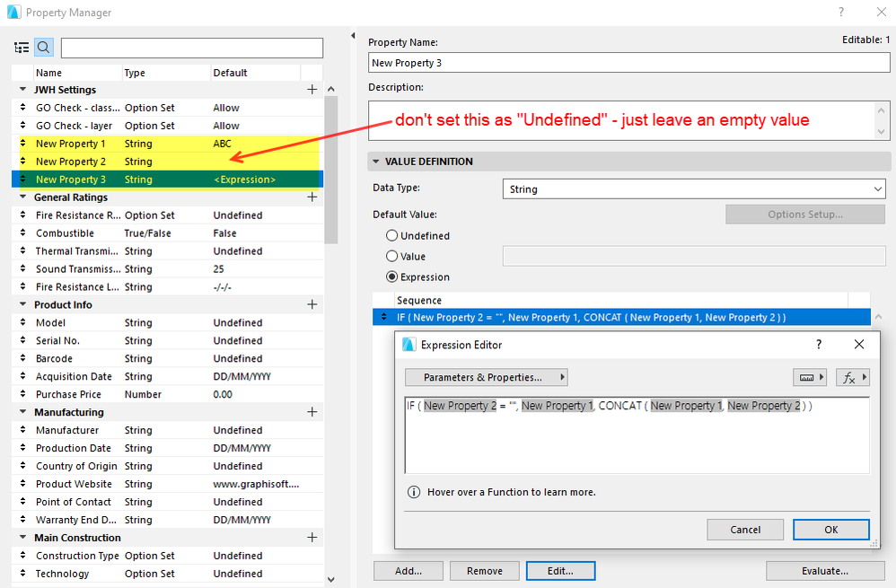Select the New Property 1 row
This screenshot has width=896, height=588.
[x=167, y=144]
